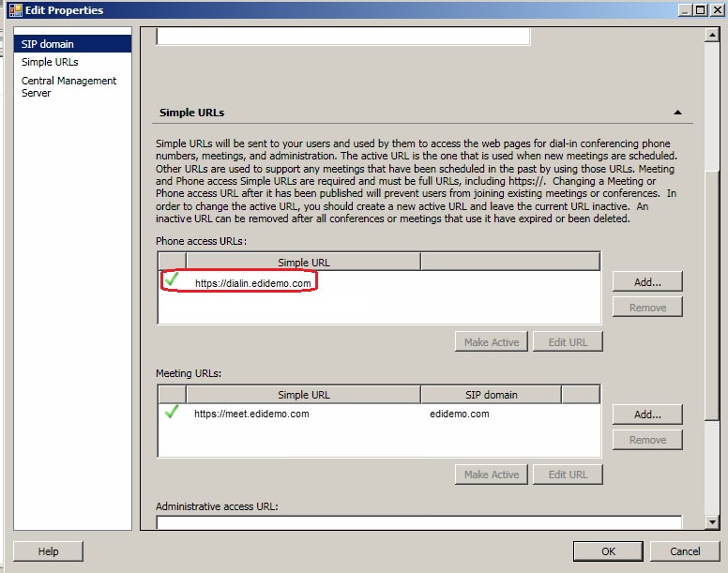Click Make Active under Meeting URLs
The height and width of the screenshot is (573, 728).
click(492, 475)
